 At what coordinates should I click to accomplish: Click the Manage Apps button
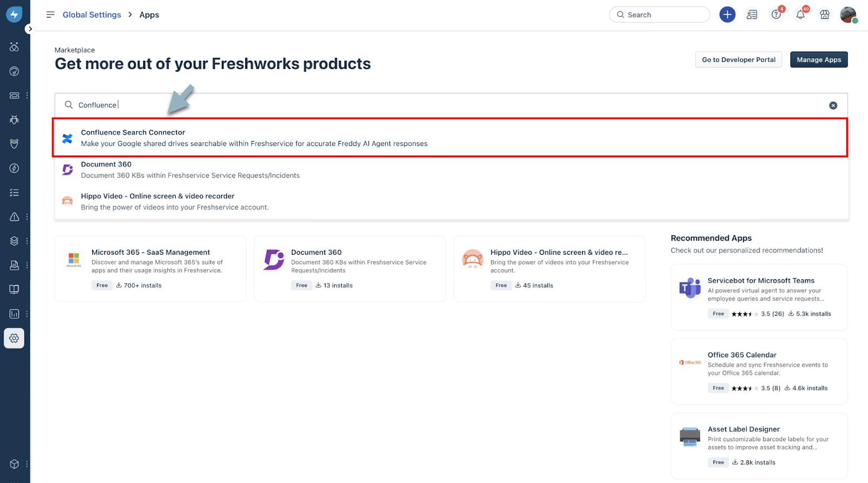click(819, 60)
